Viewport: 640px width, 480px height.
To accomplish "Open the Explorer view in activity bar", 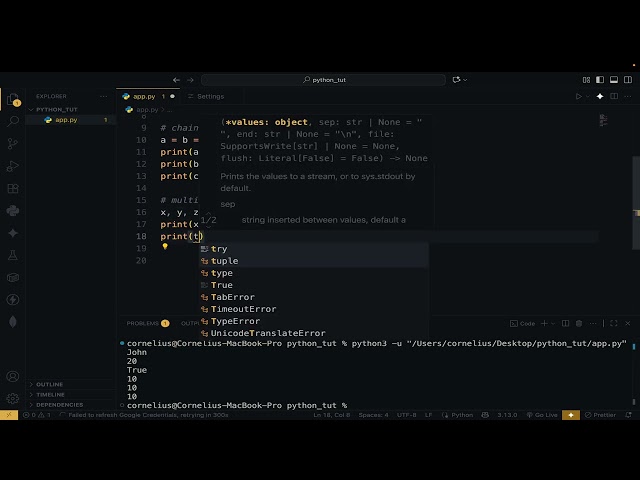I will pos(13,99).
